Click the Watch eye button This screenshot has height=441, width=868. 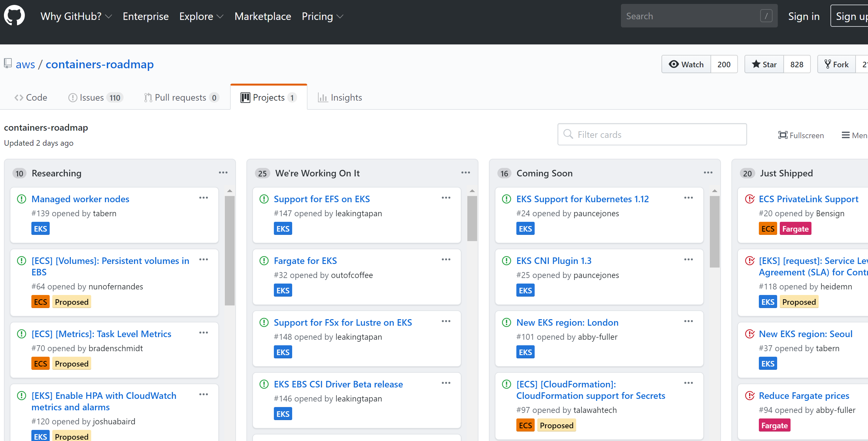[x=686, y=64]
